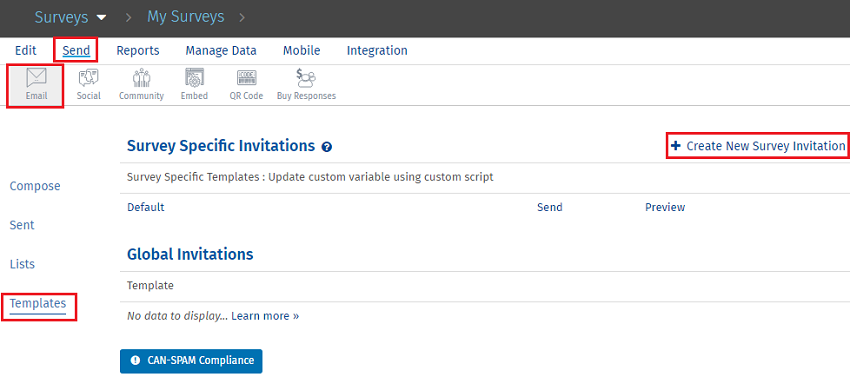Open the Buy Responses icon

(306, 85)
